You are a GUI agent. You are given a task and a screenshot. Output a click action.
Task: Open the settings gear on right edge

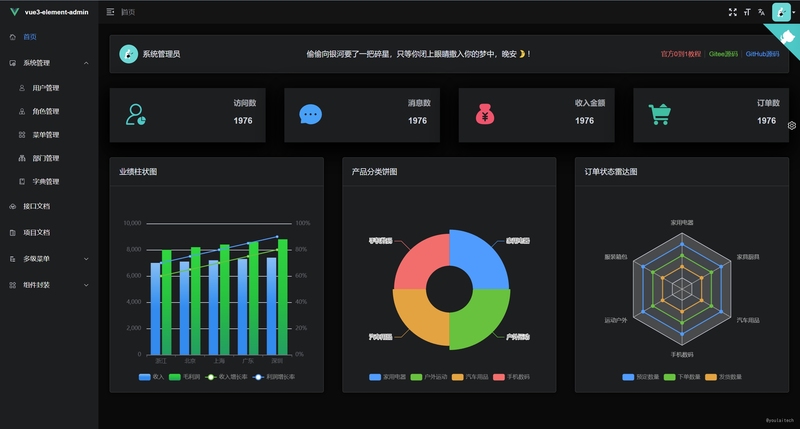792,125
